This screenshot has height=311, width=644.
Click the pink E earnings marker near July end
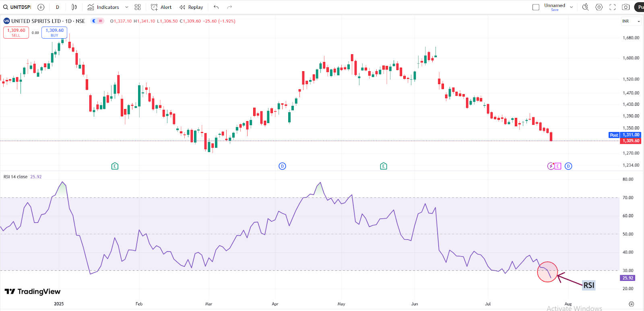tap(558, 166)
